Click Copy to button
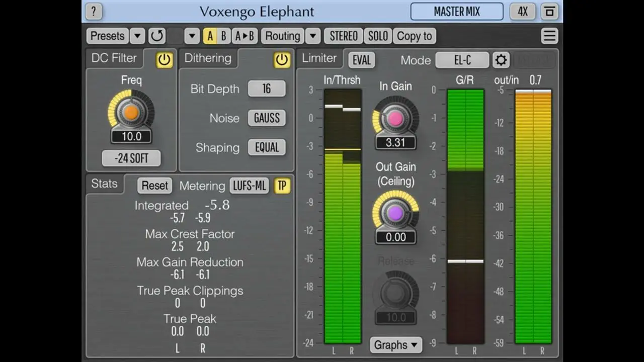Viewport: 644px width, 362px height. point(415,36)
